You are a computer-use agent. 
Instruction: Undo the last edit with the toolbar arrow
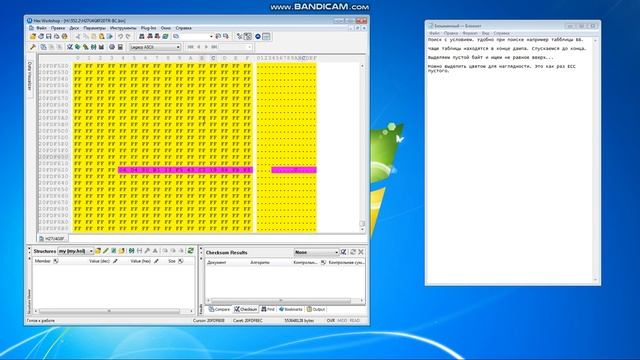[121, 36]
